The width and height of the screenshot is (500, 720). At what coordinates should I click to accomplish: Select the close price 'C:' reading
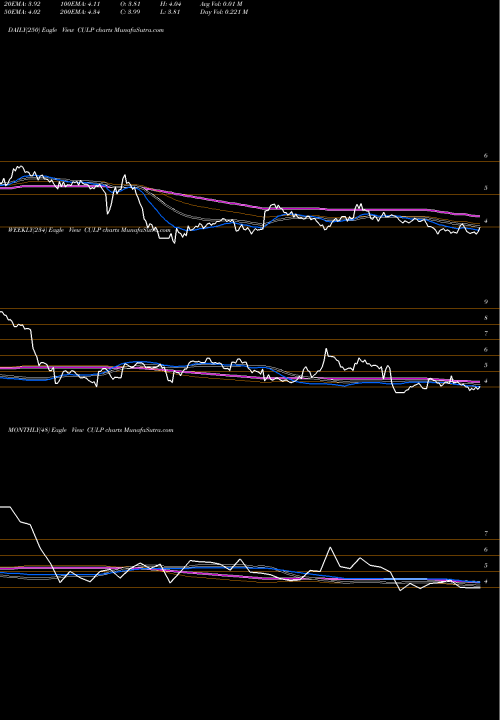pos(130,12)
